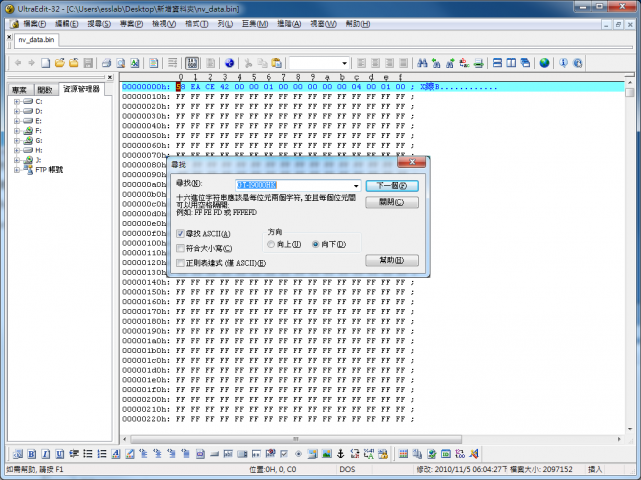Click the Cascade windows icon
The width and height of the screenshot is (641, 480).
[x=525, y=63]
